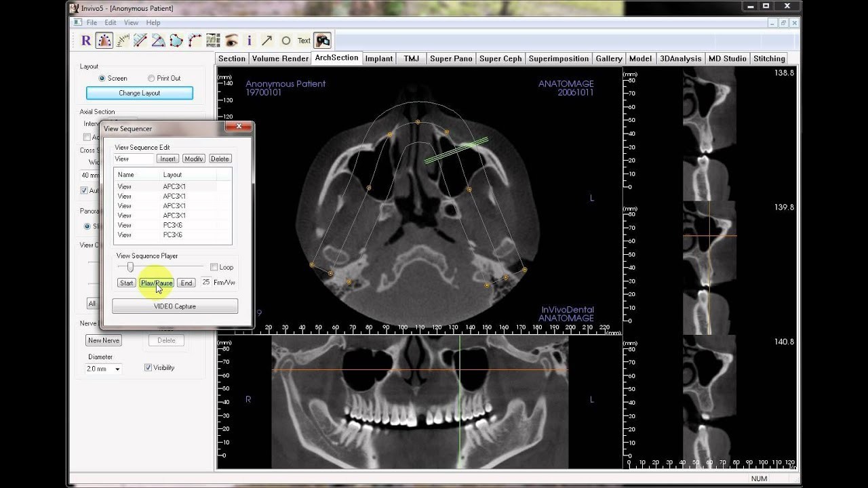
Task: Select the circle notation tool
Action: 285,41
